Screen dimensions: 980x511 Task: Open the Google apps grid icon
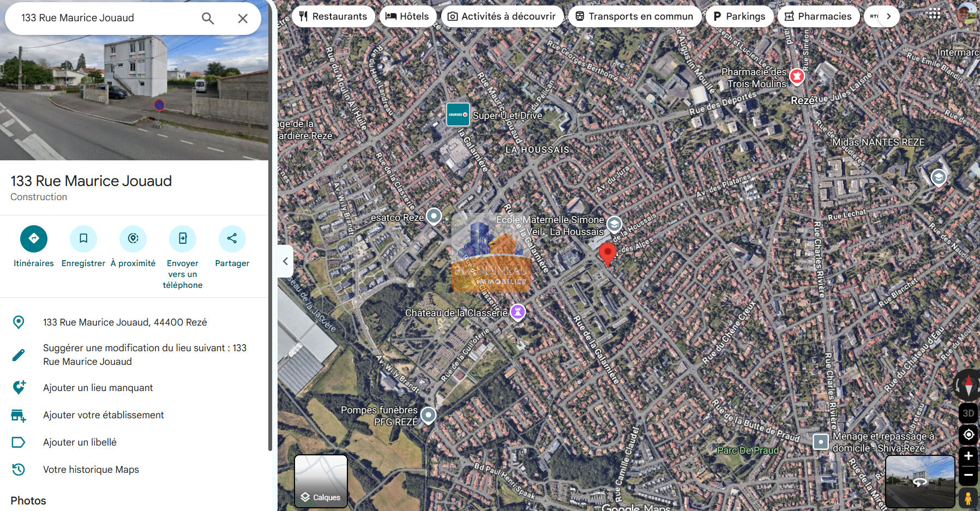coord(935,14)
